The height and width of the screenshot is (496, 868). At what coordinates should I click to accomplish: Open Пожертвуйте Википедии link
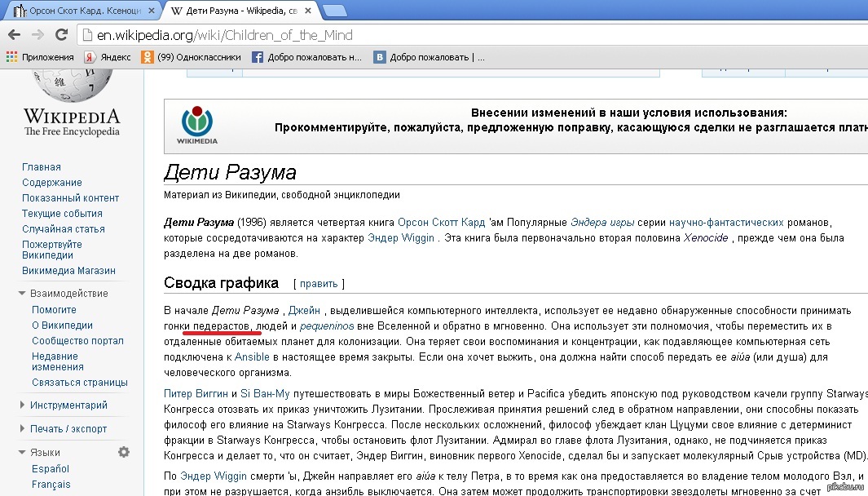(52, 250)
